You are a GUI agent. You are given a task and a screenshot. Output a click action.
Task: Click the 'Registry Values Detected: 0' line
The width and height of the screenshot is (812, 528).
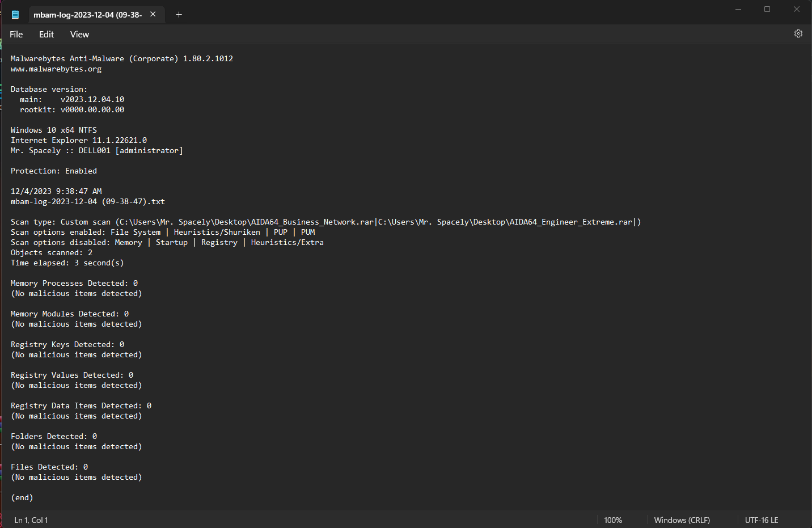pos(72,375)
